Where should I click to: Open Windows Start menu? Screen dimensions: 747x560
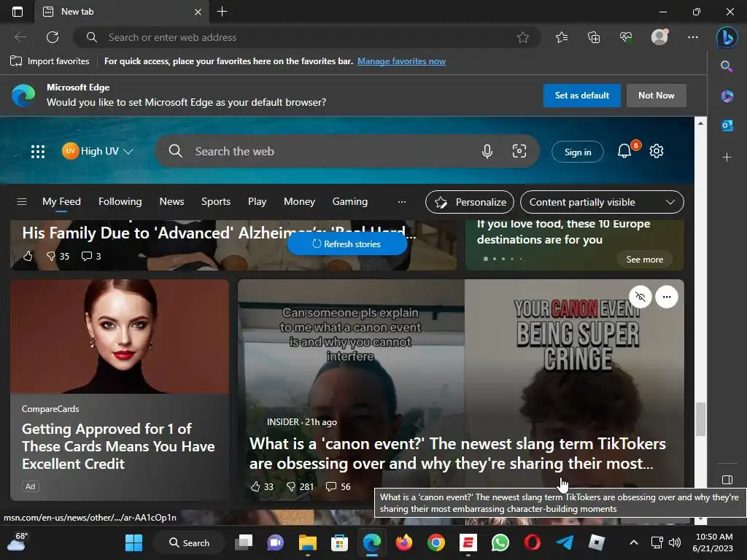(x=133, y=542)
